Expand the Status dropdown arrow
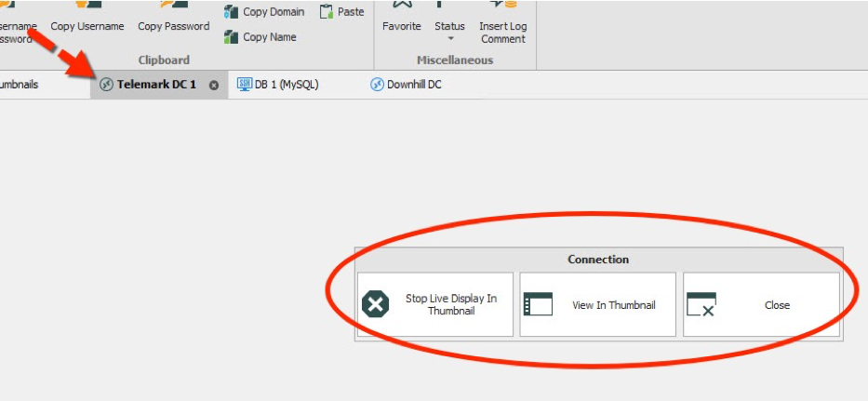 [x=450, y=39]
